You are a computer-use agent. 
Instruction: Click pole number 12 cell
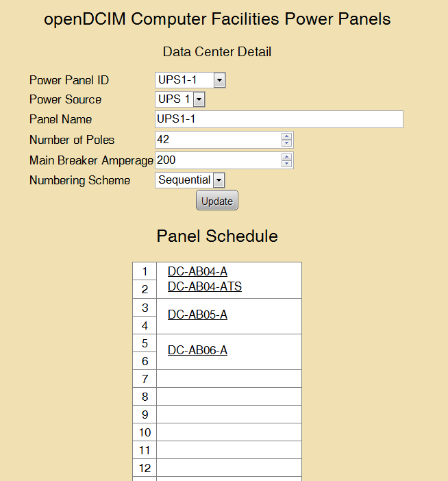145,468
